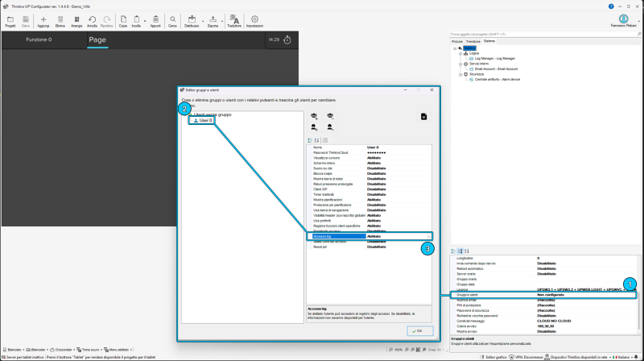This screenshot has height=361, width=644.
Task: Collapse the Sicurezza tree node
Action: tap(460, 74)
